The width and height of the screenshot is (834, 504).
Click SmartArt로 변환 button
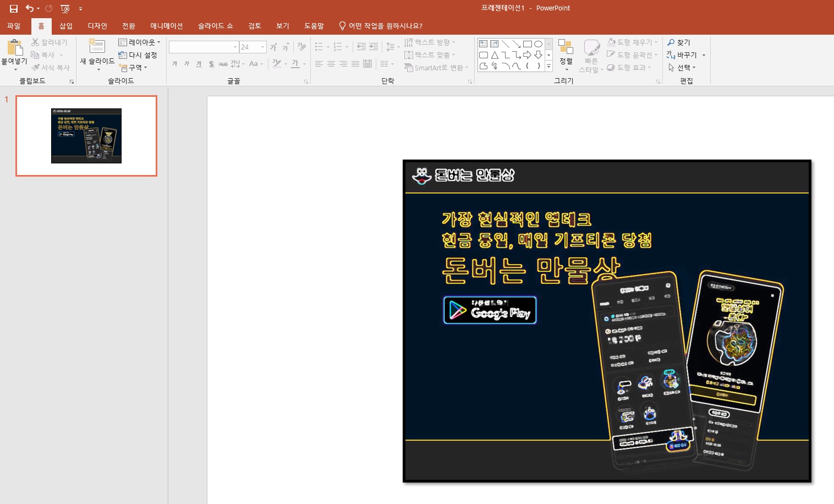click(436, 68)
